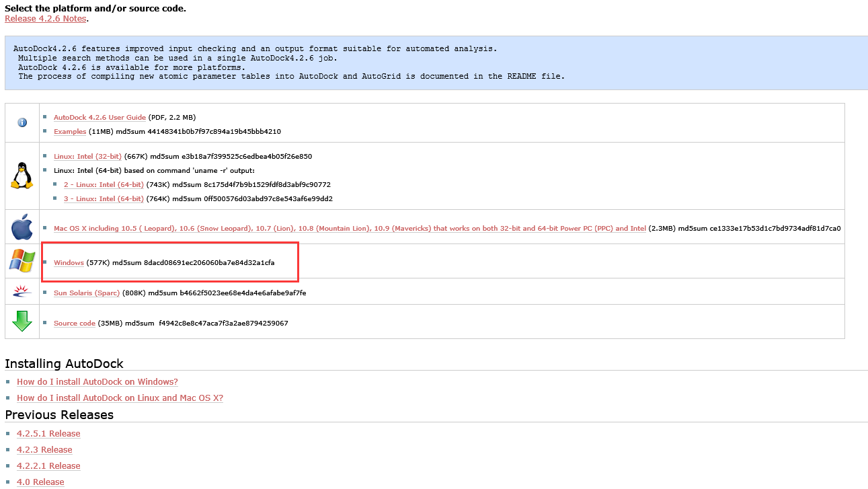868x489 pixels.
Task: Open the 4.2.2.1 Release link
Action: pos(48,466)
